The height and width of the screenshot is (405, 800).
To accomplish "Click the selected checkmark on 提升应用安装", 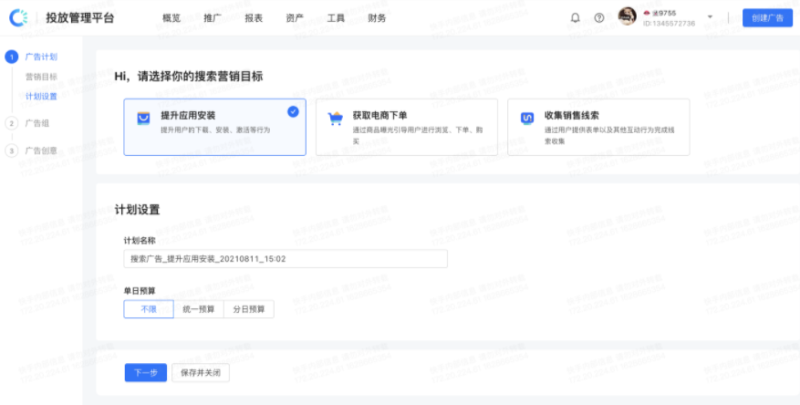I will (x=293, y=112).
